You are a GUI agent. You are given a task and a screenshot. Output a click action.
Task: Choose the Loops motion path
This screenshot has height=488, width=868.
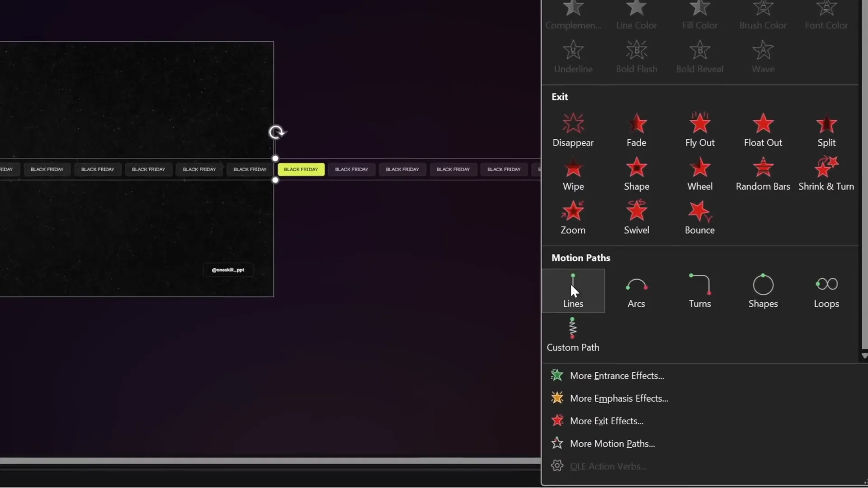[826, 291]
